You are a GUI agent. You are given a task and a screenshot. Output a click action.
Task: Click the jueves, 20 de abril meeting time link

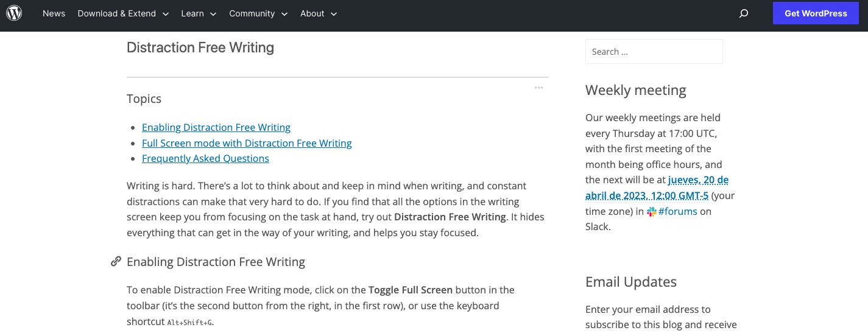657,187
